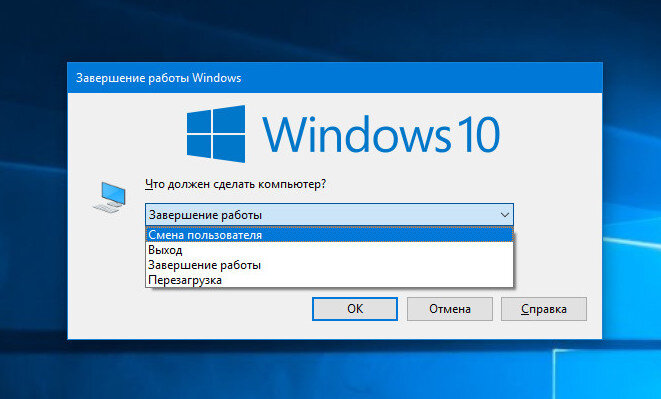Open help via 'Справка' button
Image resolution: width=661 pixels, height=399 pixels.
pyautogui.click(x=544, y=309)
